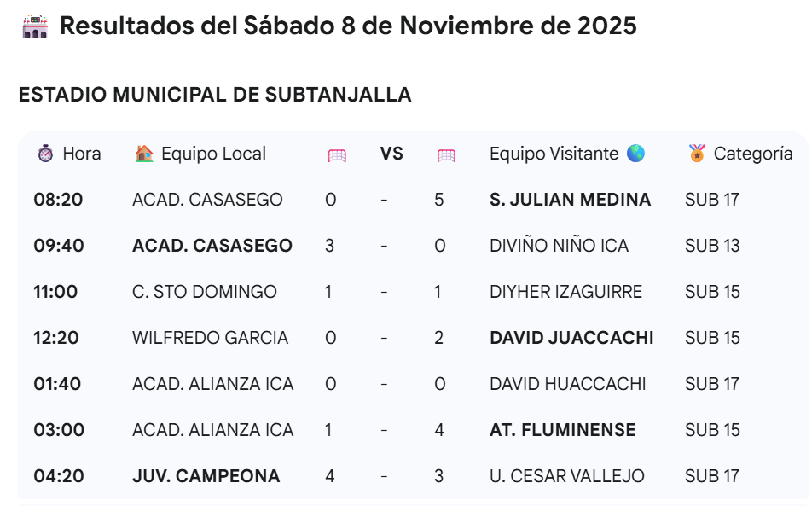Select the 08:20 match time
The image size is (812, 506).
pos(58,200)
